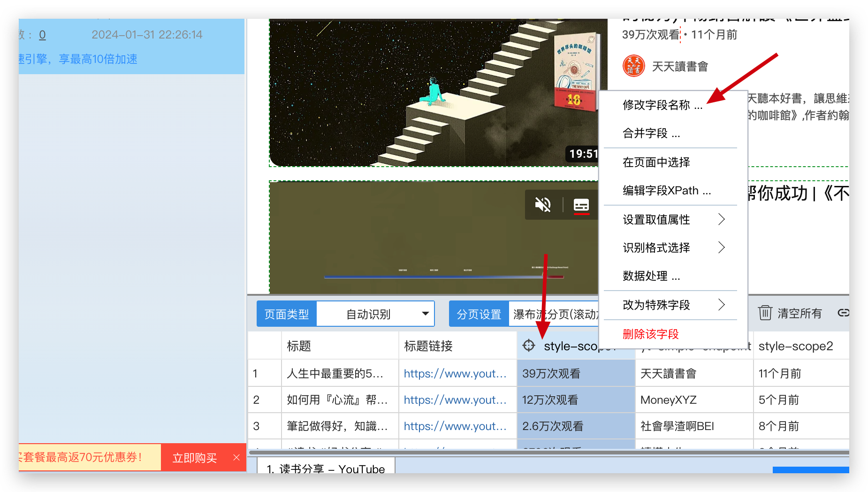Click the 2.6万次观看 cell
This screenshot has width=868, height=492.
tap(576, 426)
